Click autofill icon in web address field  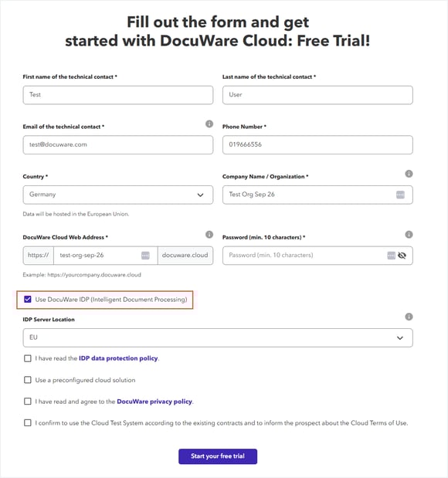145,256
